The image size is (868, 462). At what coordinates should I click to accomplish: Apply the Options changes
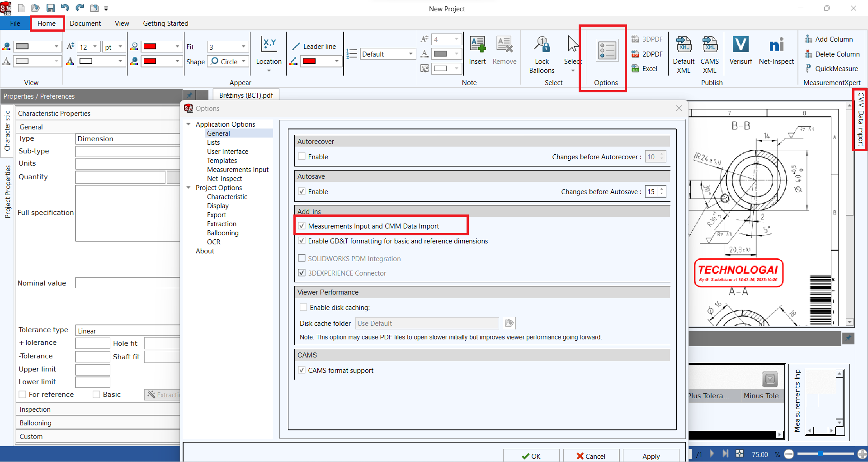pyautogui.click(x=651, y=456)
